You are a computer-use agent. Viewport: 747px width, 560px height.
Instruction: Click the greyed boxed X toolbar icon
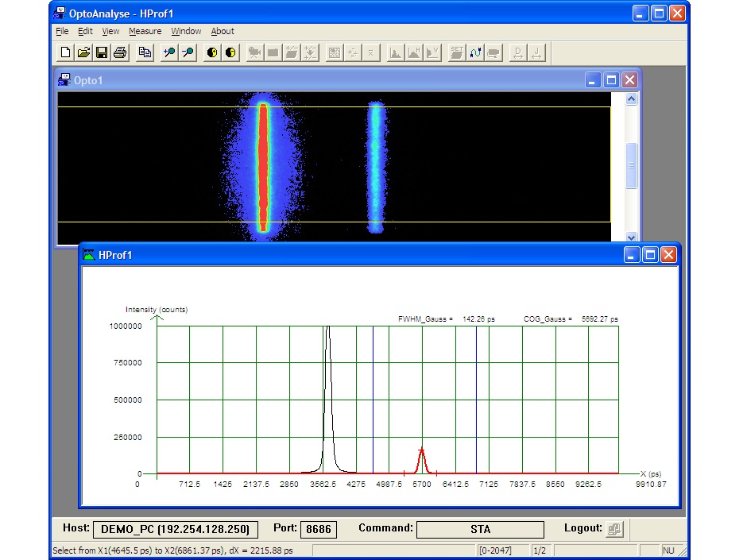coord(371,52)
